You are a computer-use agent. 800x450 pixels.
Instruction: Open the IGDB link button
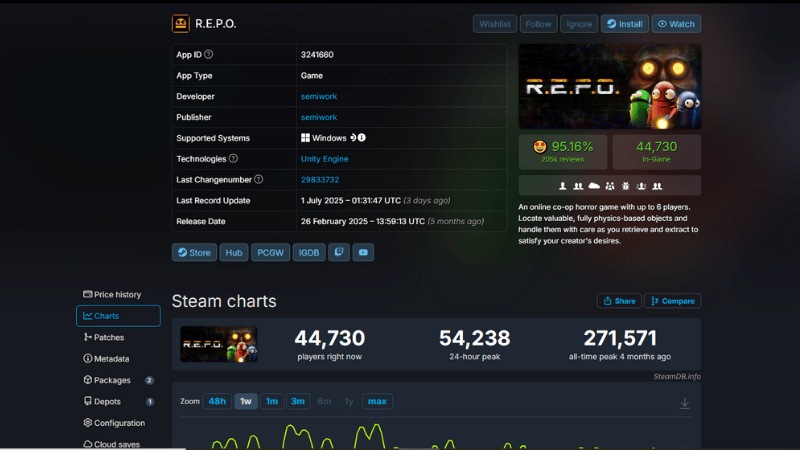tap(309, 253)
